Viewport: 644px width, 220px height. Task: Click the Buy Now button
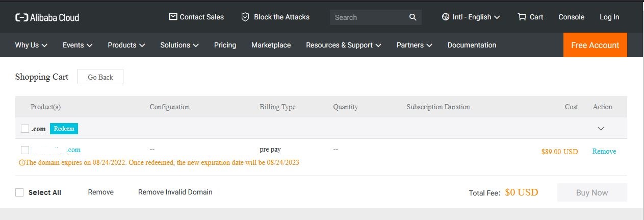tap(592, 192)
